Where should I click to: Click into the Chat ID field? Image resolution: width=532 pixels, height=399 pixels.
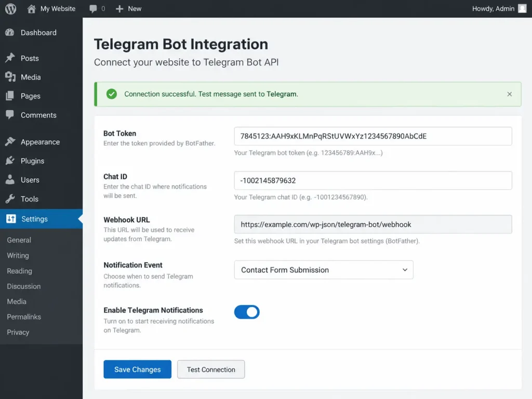point(373,180)
